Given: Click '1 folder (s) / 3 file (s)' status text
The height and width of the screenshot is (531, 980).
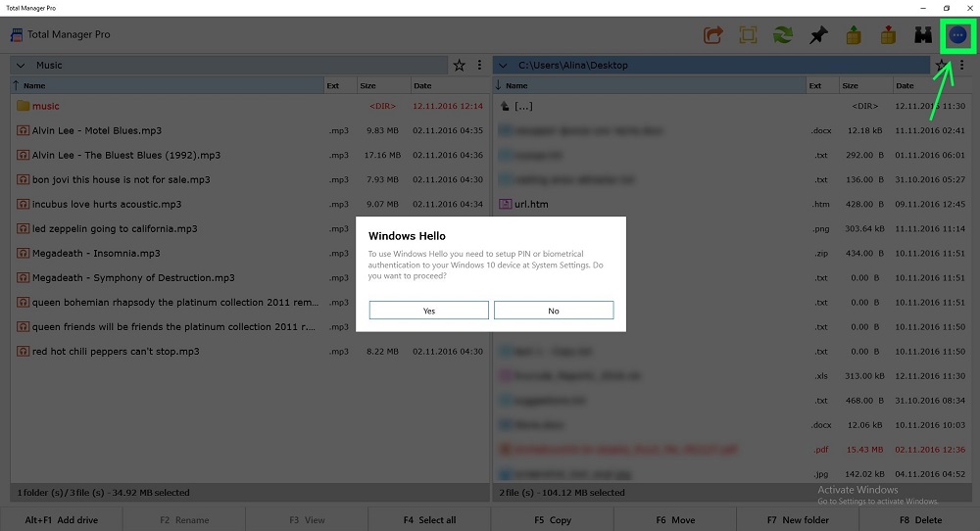Looking at the screenshot, I should pyautogui.click(x=103, y=492).
